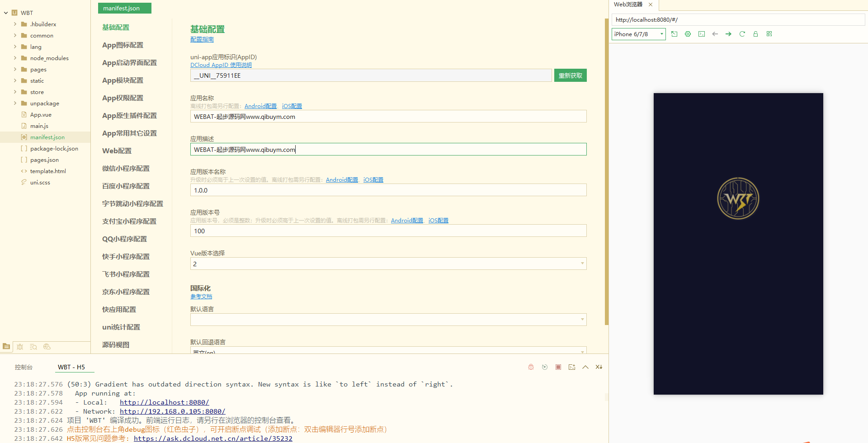The image size is (868, 443).
Task: Open the browser settings gear icon
Action: pos(688,34)
